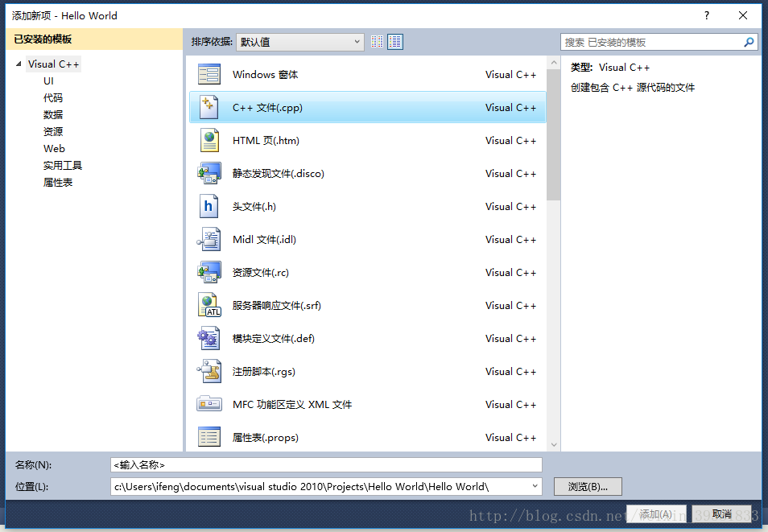Click the scrollbar up arrow
Image resolution: width=768 pixels, height=532 pixels.
pyautogui.click(x=554, y=63)
